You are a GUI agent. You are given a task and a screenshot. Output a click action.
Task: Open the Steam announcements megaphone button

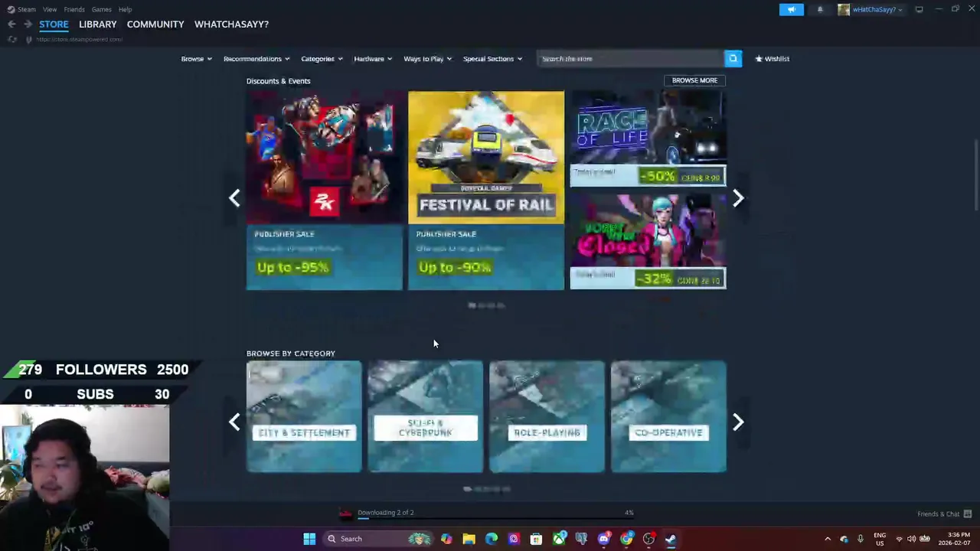(791, 9)
